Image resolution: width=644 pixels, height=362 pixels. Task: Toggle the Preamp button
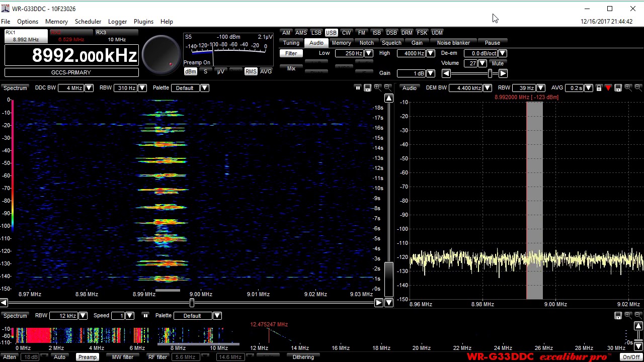point(87,357)
